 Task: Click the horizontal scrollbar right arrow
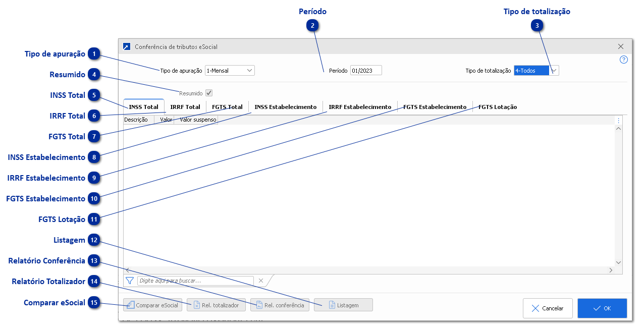pyautogui.click(x=611, y=270)
